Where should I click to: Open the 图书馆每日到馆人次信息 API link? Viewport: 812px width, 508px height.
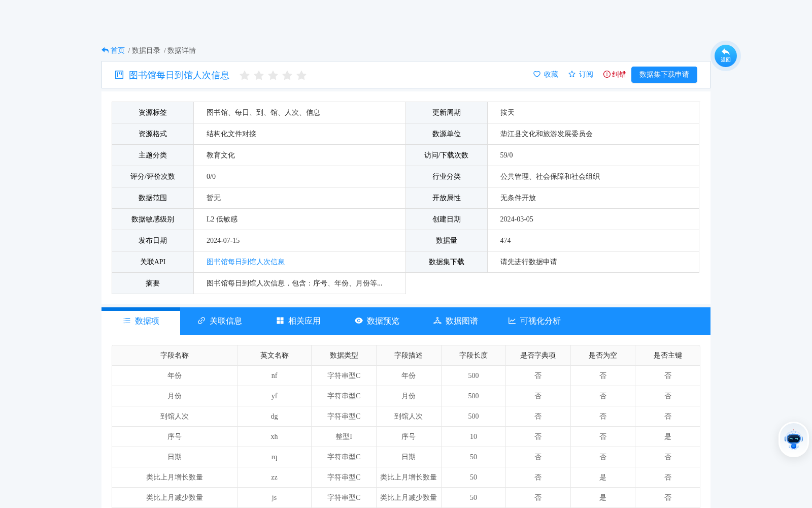(245, 262)
